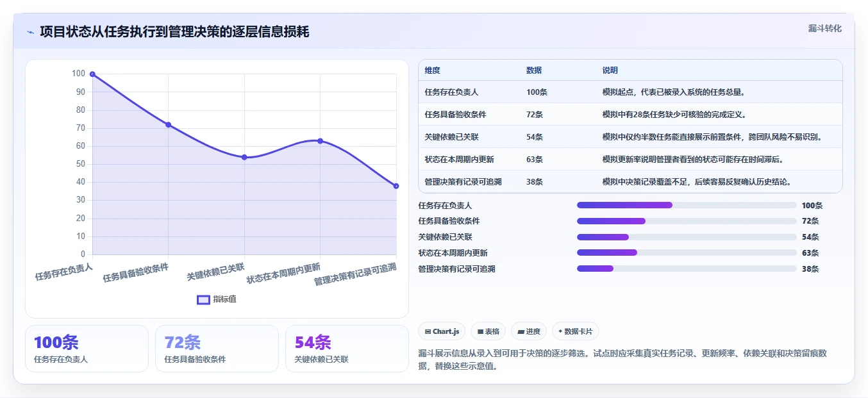Image resolution: width=868 pixels, height=398 pixels.
Task: Click the table value 72条
Action: (x=535, y=115)
